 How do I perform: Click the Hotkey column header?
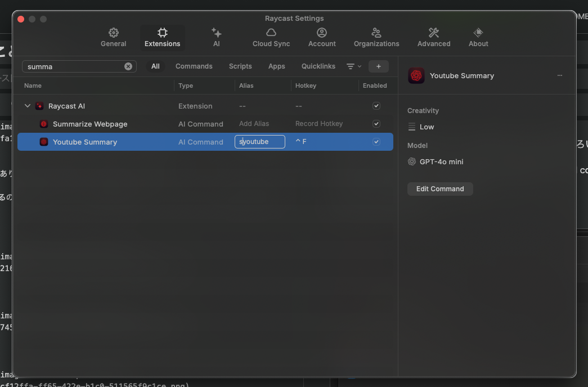(306, 85)
